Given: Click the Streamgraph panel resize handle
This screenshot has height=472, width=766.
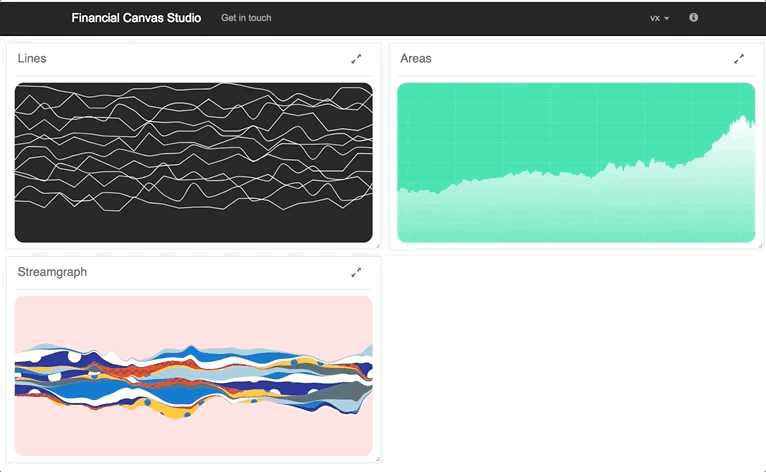Looking at the screenshot, I should 377,459.
